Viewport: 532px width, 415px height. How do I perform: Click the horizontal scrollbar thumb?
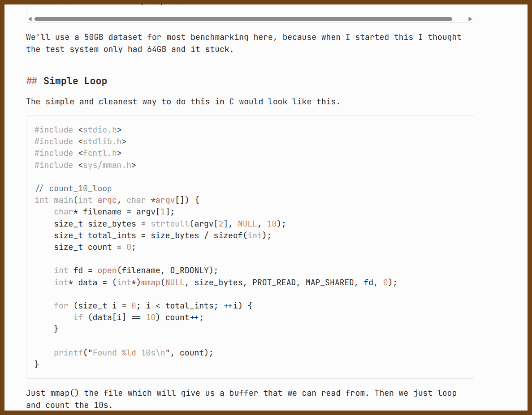click(243, 19)
